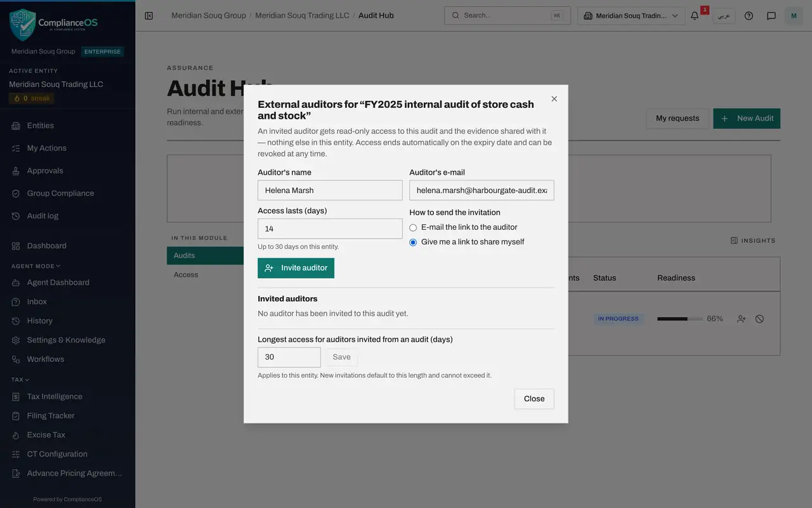Click the Auditor's e-mail input field
Image resolution: width=812 pixels, height=508 pixels.
481,190
